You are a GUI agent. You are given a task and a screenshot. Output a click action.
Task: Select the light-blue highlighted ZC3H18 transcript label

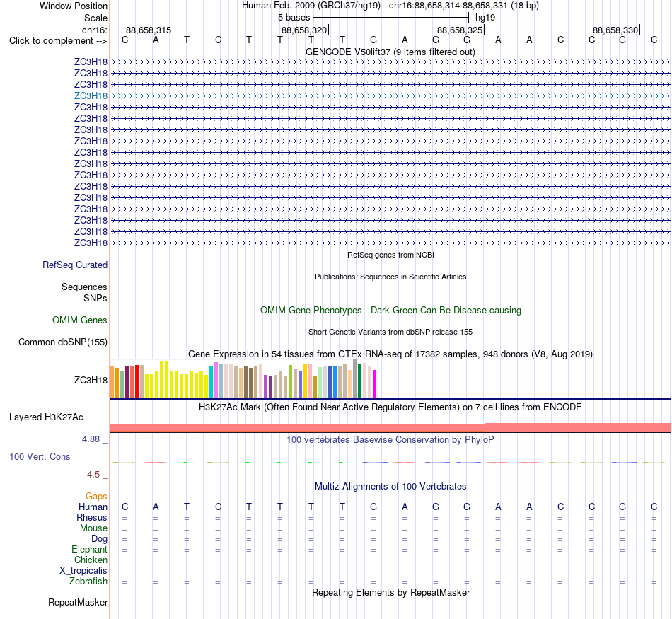coord(91,96)
